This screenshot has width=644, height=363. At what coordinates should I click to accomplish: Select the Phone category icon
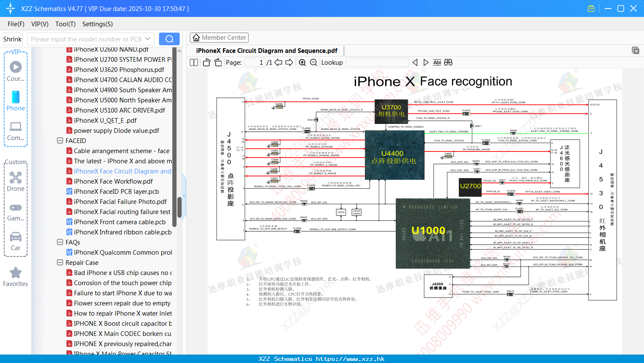[x=16, y=97]
